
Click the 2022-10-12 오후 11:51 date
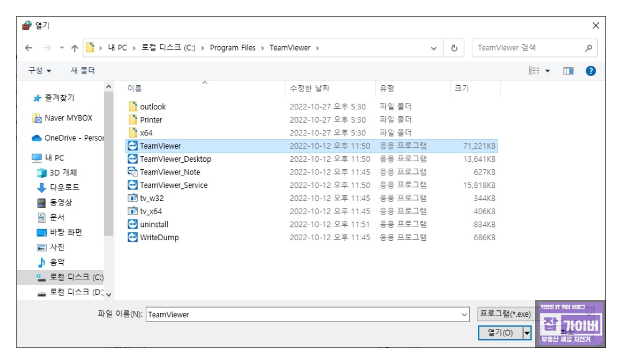[x=329, y=225]
